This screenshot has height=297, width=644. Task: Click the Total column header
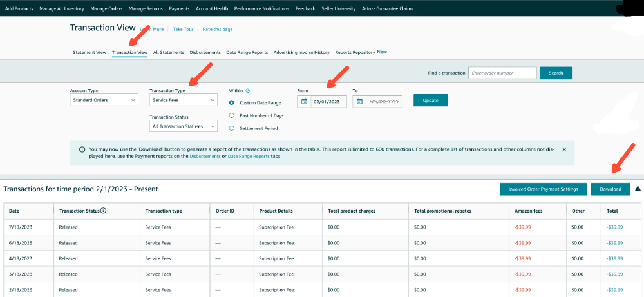(620, 211)
